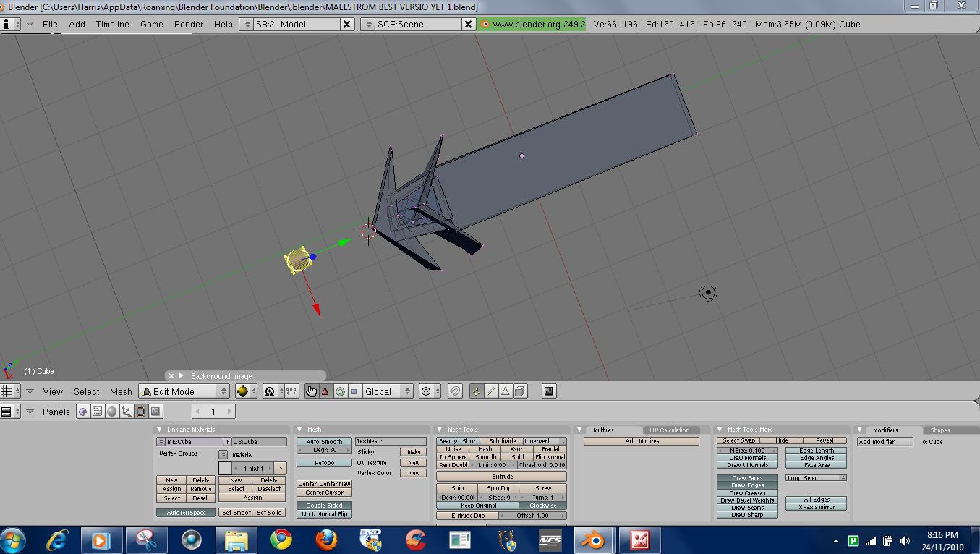980x554 pixels.
Task: Click the Add Modifier button
Action: pyautogui.click(x=885, y=442)
